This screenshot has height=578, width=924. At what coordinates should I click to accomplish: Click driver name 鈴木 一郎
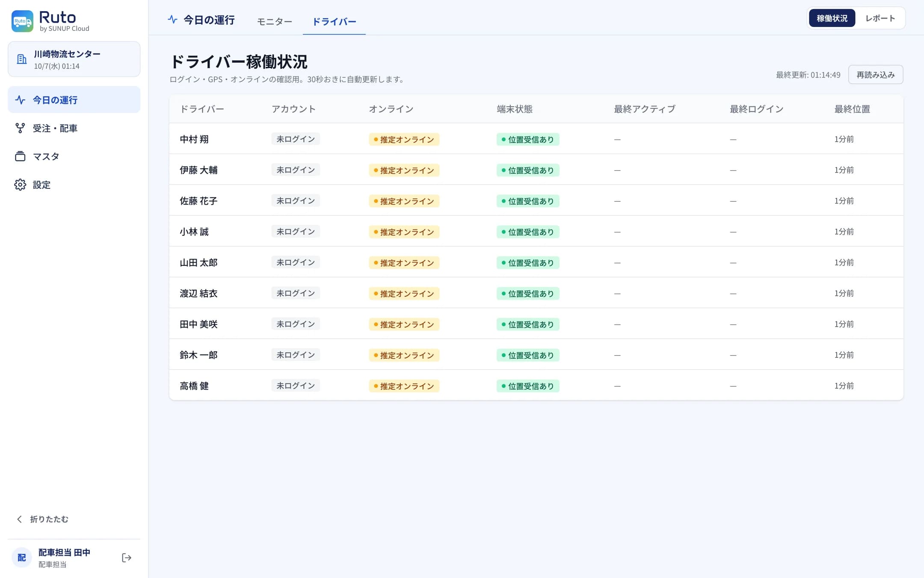[198, 355]
